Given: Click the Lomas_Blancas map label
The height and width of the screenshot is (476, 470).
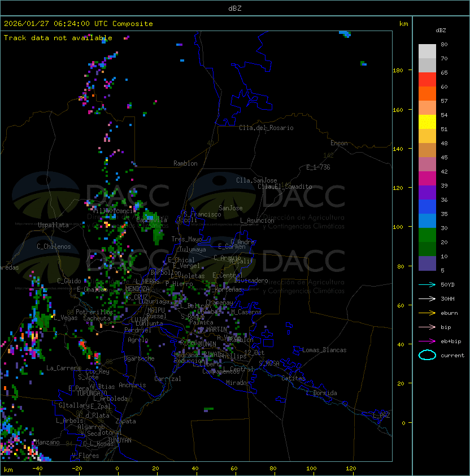Looking at the screenshot, I should pos(324,350).
